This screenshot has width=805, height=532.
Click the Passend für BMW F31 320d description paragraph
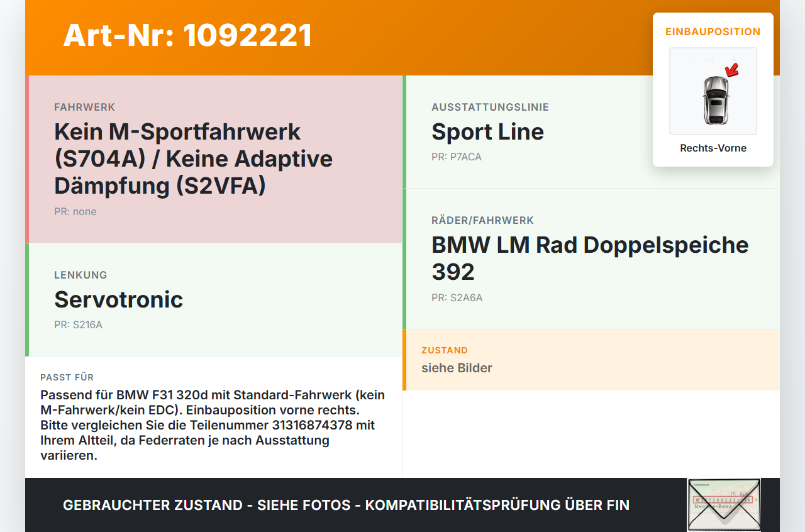tap(213, 425)
